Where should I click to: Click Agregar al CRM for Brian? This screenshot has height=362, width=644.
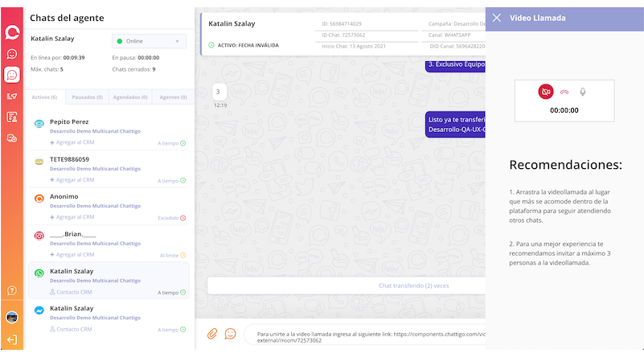point(72,255)
